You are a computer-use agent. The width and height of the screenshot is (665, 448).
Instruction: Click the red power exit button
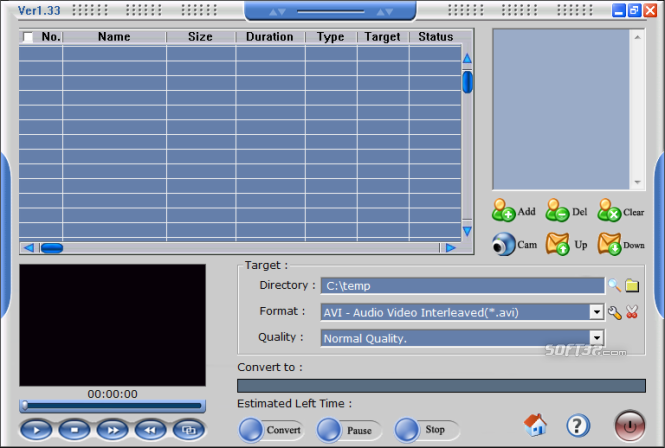[x=630, y=426]
